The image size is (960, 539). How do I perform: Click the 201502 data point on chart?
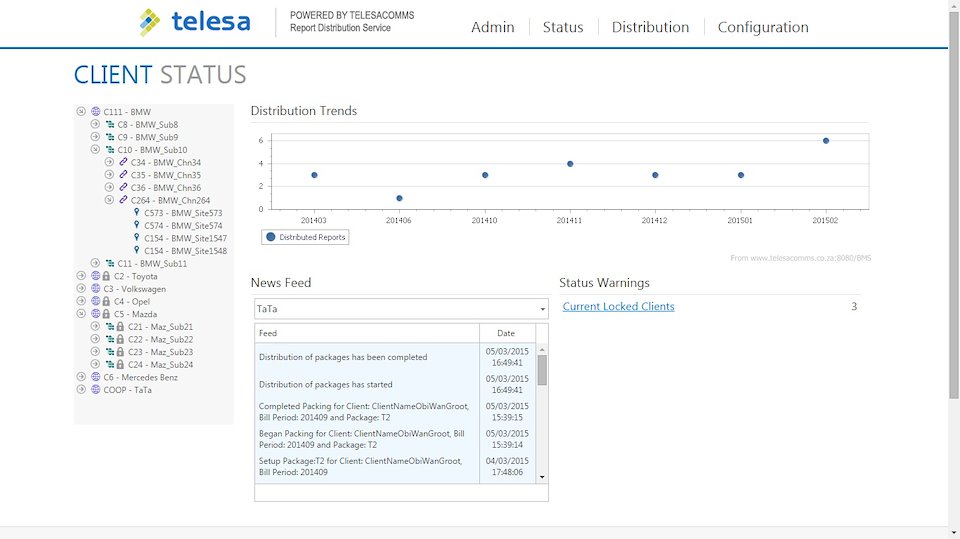826,141
